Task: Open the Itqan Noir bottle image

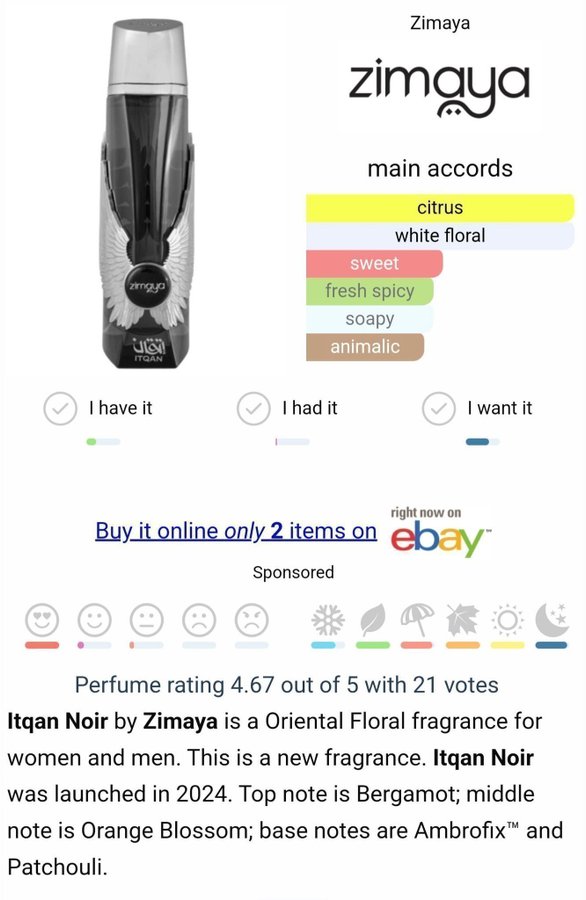Action: pyautogui.click(x=148, y=193)
